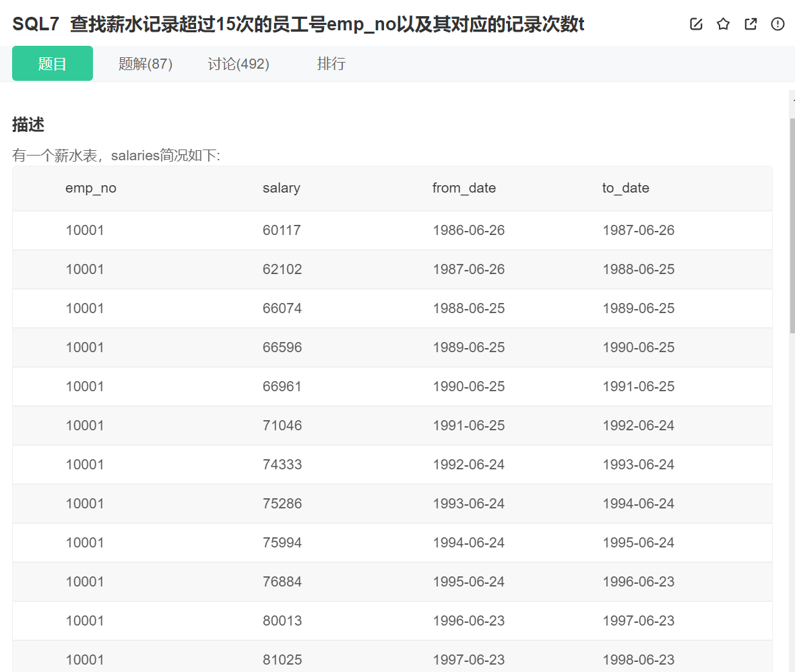Click salary value 60117
The height and width of the screenshot is (672, 795).
(x=282, y=230)
